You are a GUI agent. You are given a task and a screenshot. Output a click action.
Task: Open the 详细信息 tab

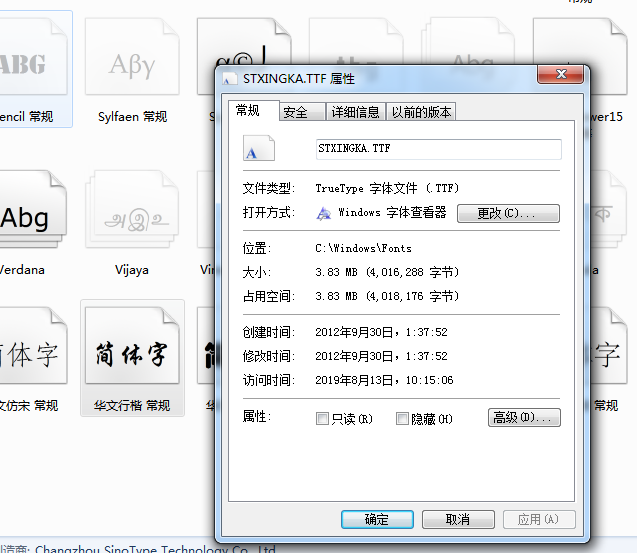355,112
